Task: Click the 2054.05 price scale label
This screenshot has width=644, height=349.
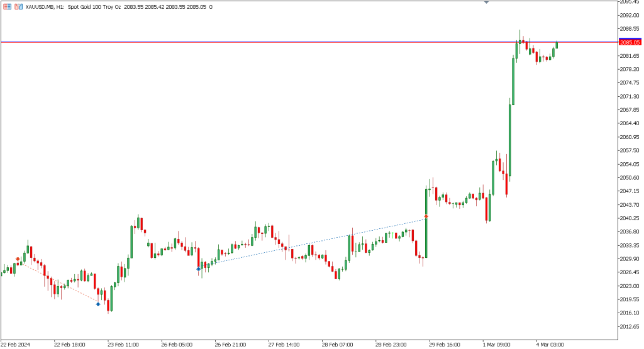Action: coord(630,164)
